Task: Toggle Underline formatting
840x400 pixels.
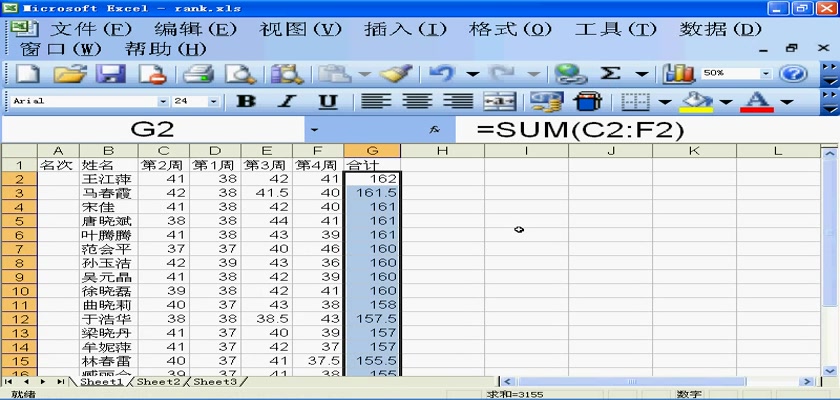Action: point(327,101)
